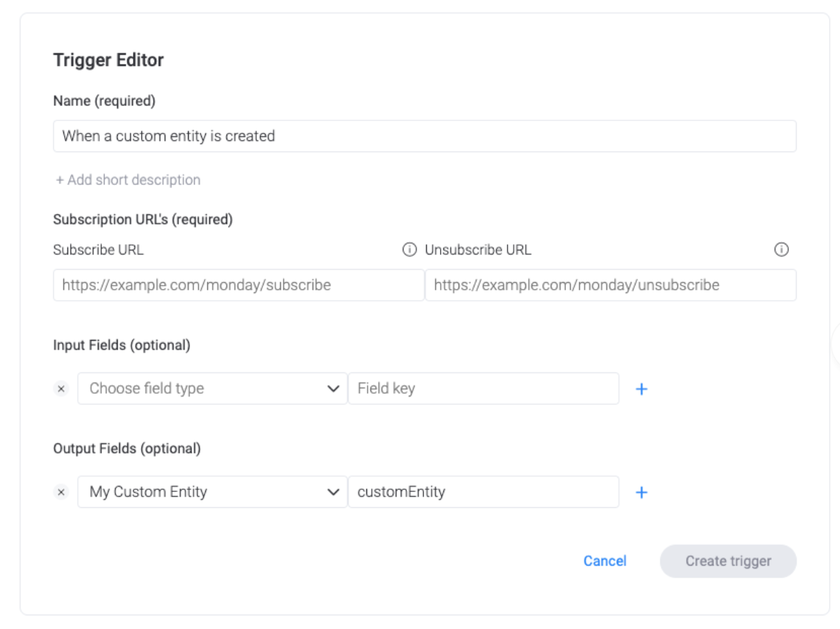This screenshot has width=840, height=629.
Task: Click the Subscribe URL label text
Action: pos(98,250)
